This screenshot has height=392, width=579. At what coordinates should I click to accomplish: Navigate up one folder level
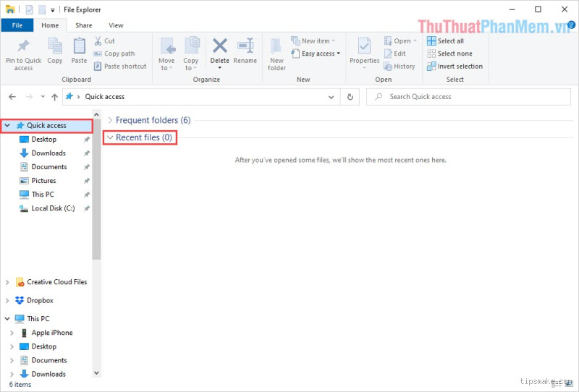[x=54, y=96]
